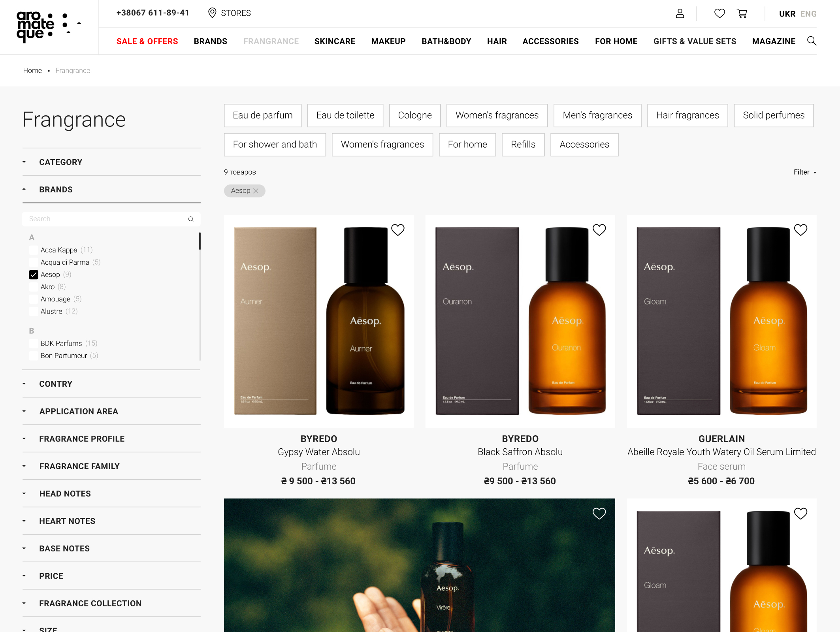840x632 pixels.
Task: Expand the Application Area filter
Action: [x=111, y=411]
